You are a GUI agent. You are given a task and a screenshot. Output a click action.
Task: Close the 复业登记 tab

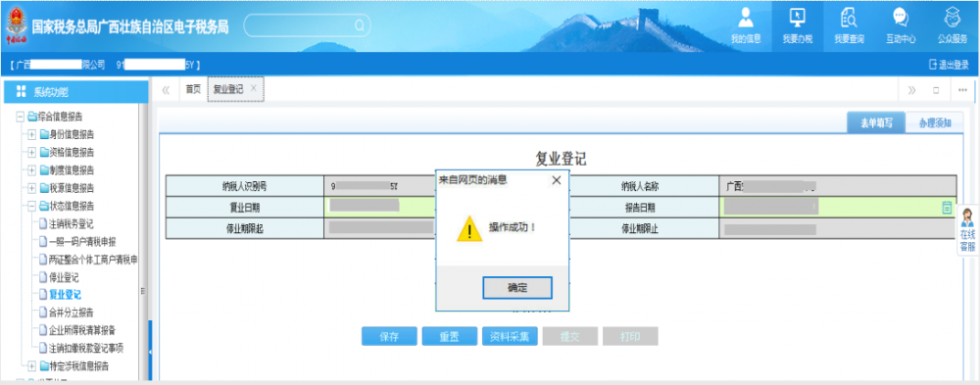[x=253, y=88]
